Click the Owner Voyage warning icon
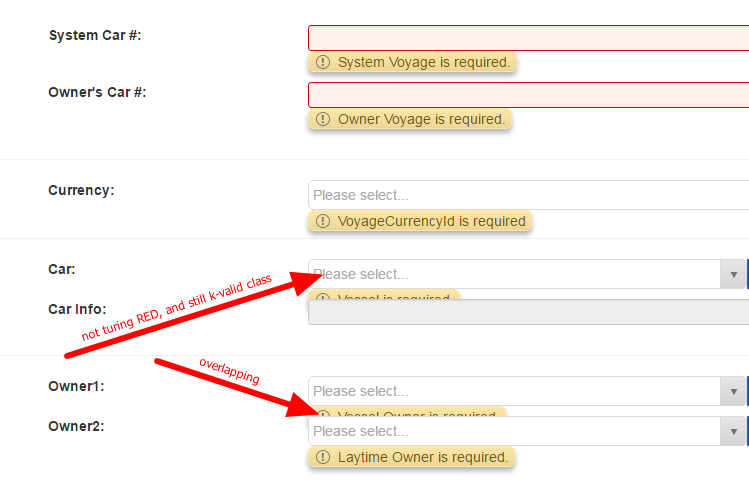This screenshot has width=749, height=493. 322,119
